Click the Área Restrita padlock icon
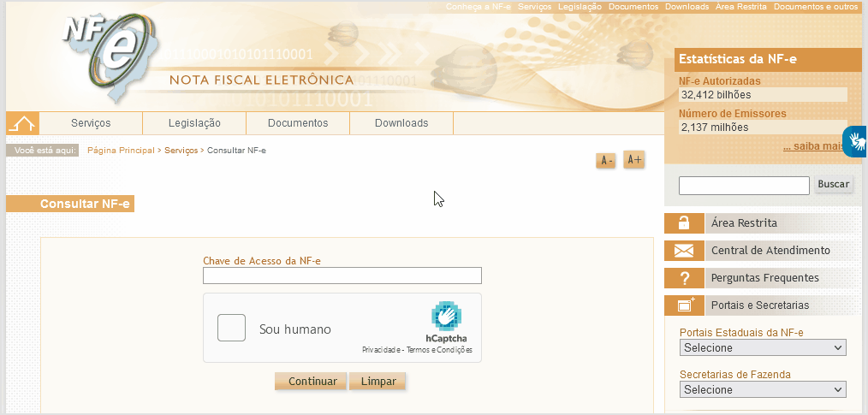Viewport: 868px width, 415px height. [x=684, y=223]
